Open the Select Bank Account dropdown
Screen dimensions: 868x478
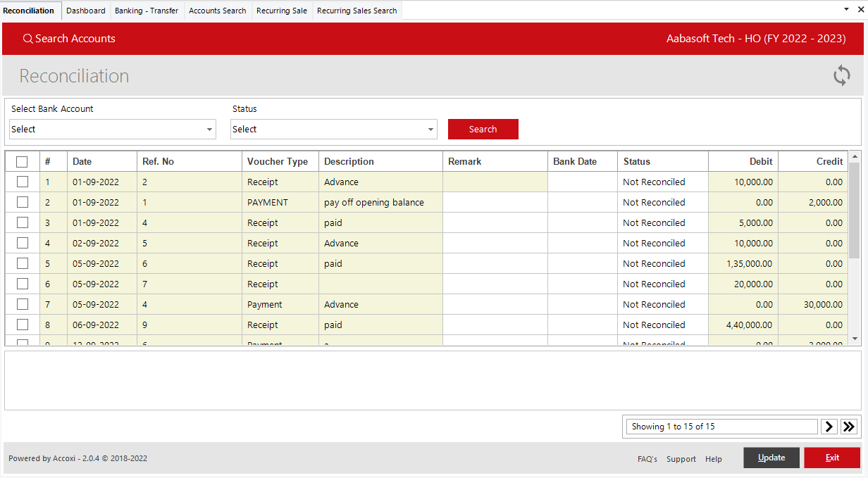click(113, 130)
